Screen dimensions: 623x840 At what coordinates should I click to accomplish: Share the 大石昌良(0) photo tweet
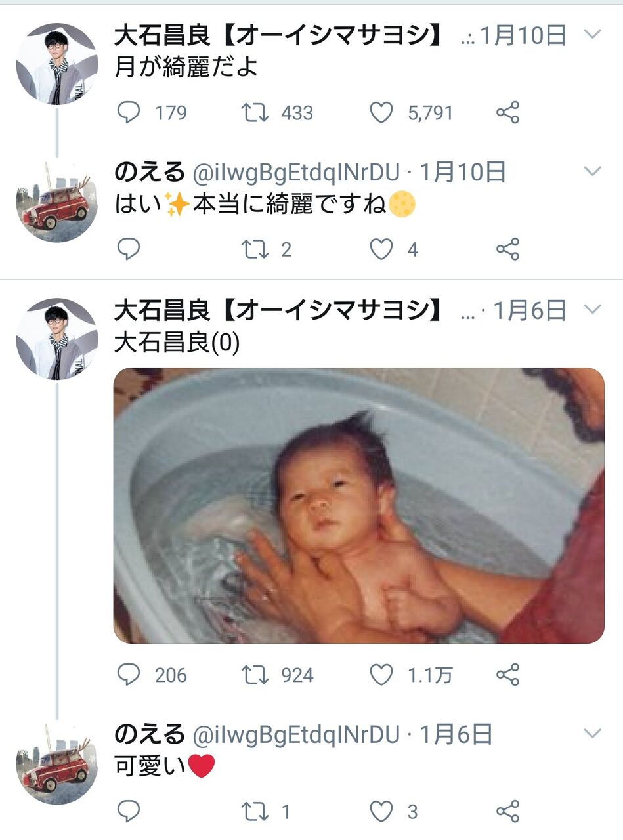[x=507, y=675]
